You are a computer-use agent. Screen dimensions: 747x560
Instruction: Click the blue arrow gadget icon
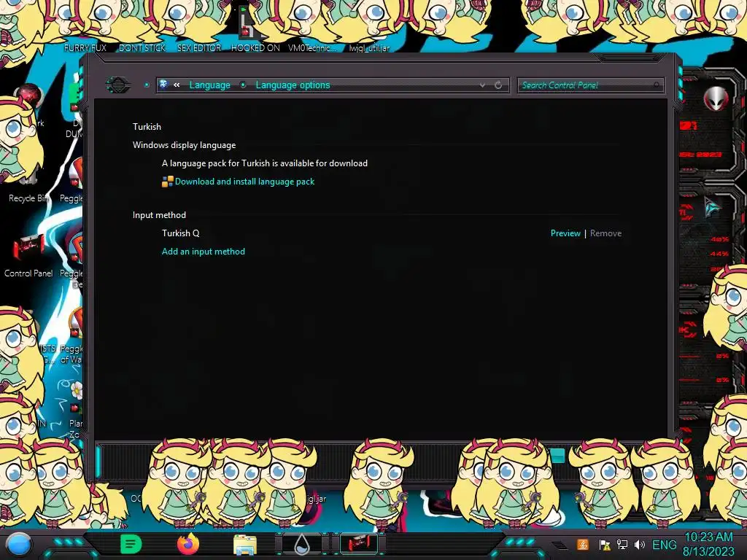[x=713, y=207]
